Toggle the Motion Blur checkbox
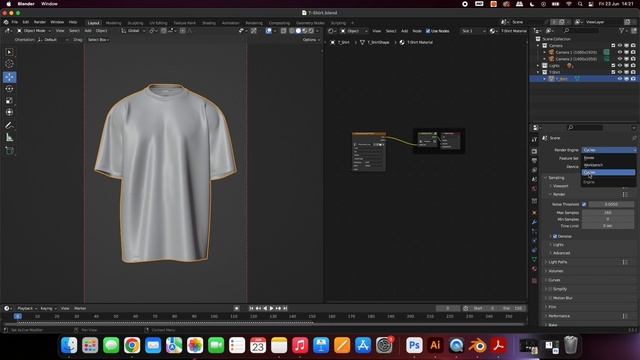 coord(550,298)
